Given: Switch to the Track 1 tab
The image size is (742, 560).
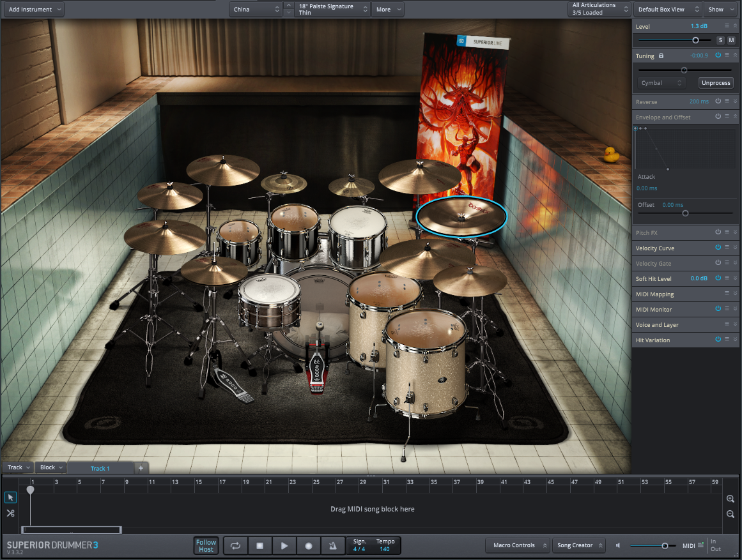Looking at the screenshot, I should (100, 468).
